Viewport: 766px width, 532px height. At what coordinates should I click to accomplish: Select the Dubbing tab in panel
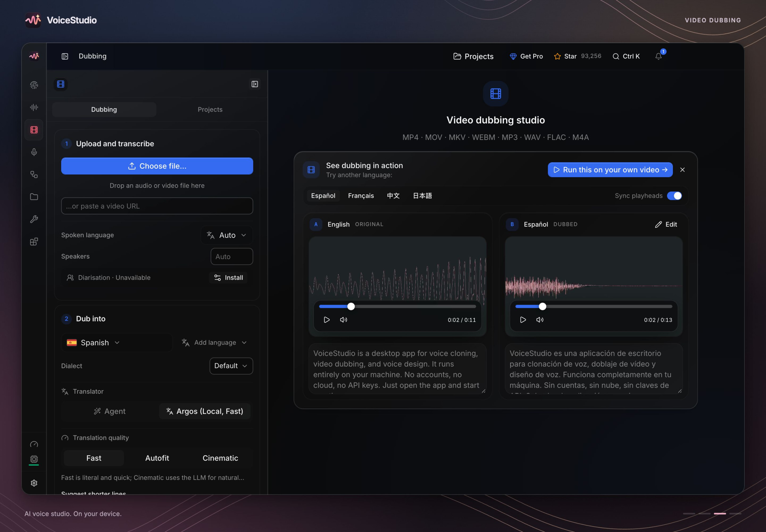point(104,110)
